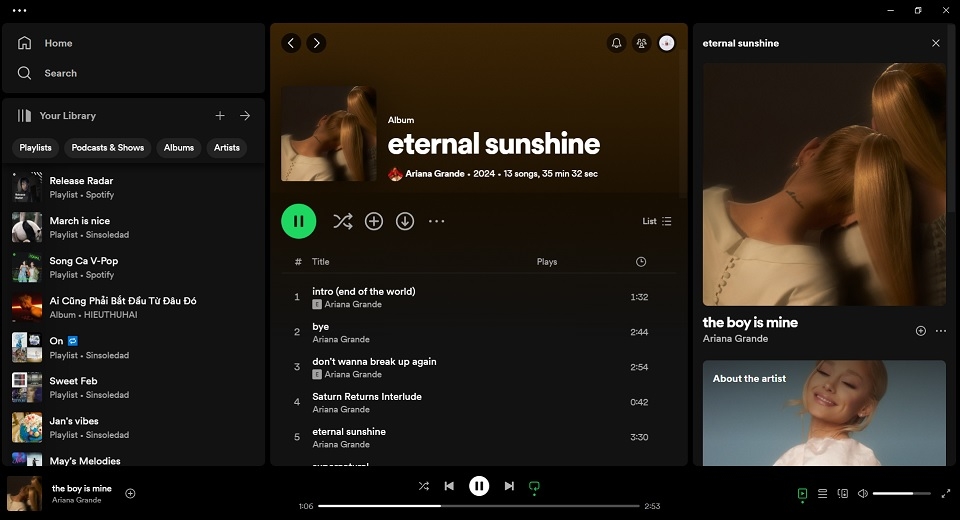Go back with the left chevron
This screenshot has width=960, height=520.
[x=291, y=43]
